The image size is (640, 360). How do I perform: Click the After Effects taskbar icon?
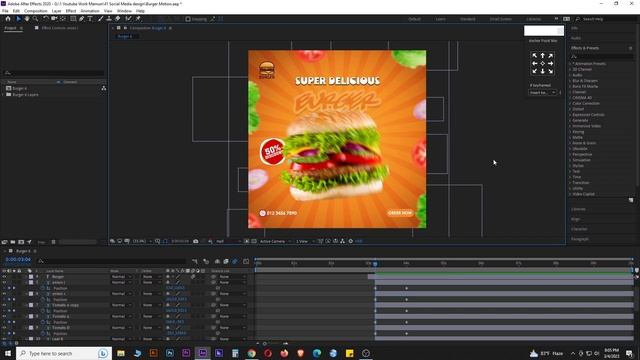coord(202,353)
